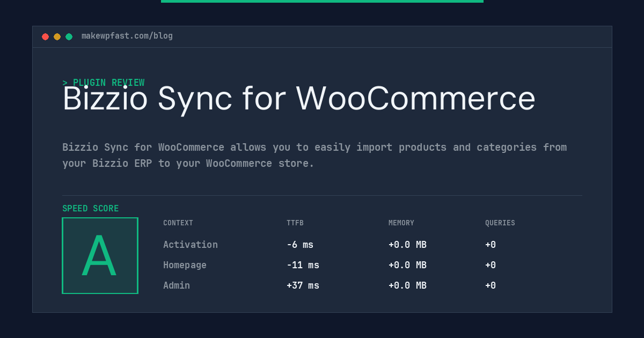The image size is (644, 338).
Task: Click the TTFB column header
Action: coord(295,223)
